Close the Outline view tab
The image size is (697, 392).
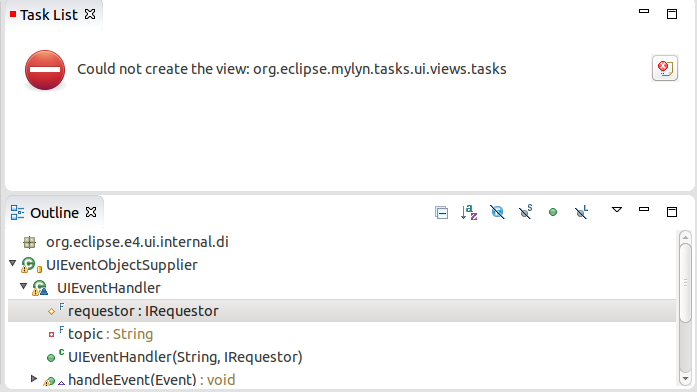pyautogui.click(x=91, y=212)
